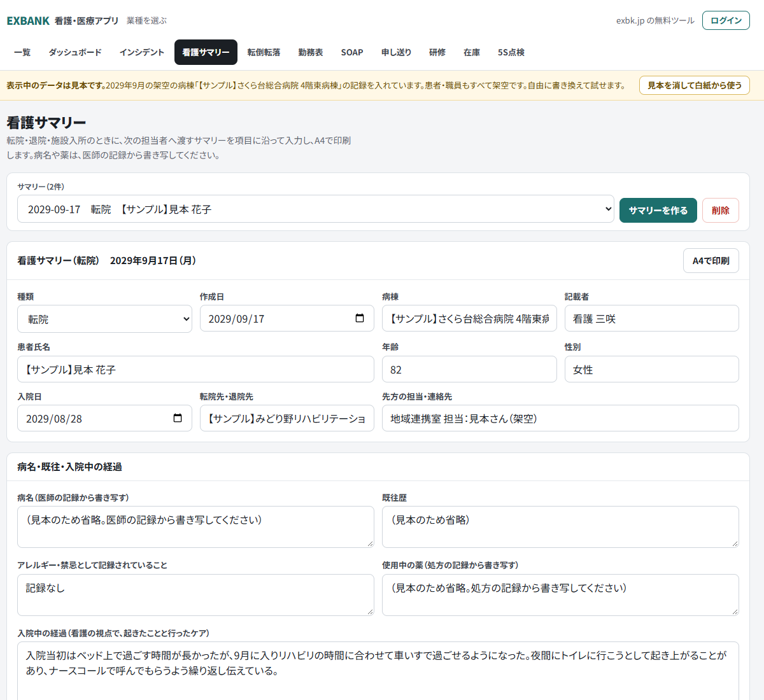The width and height of the screenshot is (764, 700).
Task: Click the 病名・既往・入院中の経過 section header
Action: click(x=69, y=466)
